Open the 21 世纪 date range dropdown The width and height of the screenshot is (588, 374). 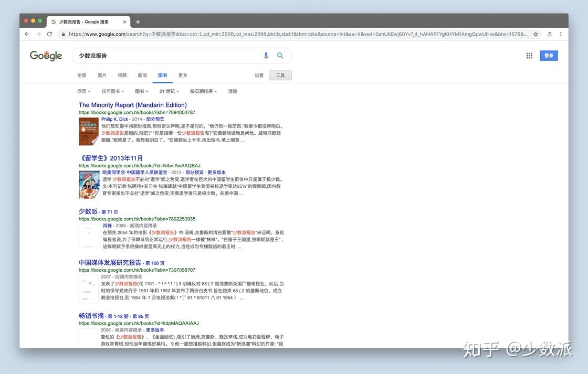[169, 91]
